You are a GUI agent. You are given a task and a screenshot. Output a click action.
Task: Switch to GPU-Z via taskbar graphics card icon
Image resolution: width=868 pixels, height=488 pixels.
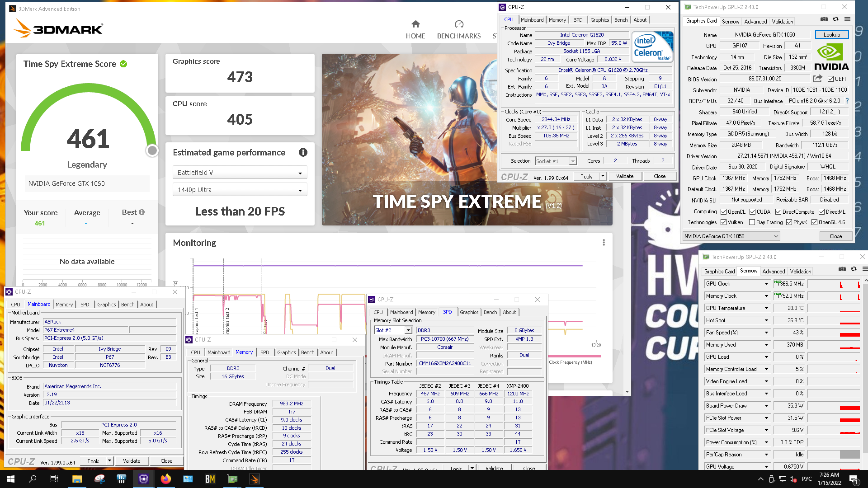(x=232, y=479)
